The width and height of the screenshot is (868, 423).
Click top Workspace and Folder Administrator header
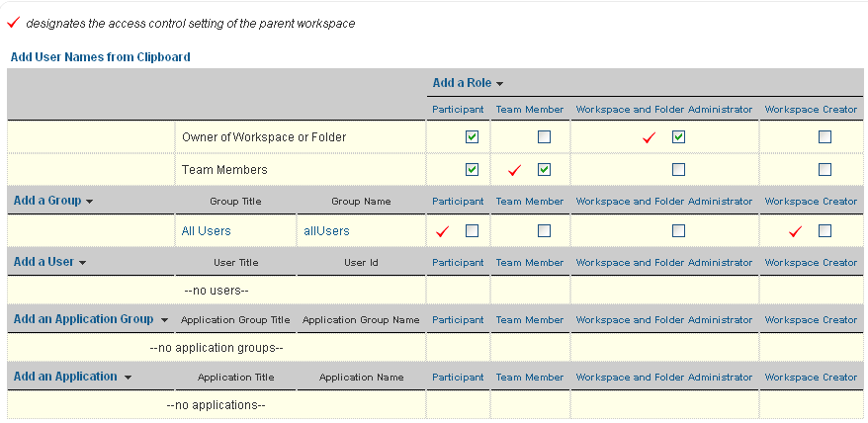664,109
